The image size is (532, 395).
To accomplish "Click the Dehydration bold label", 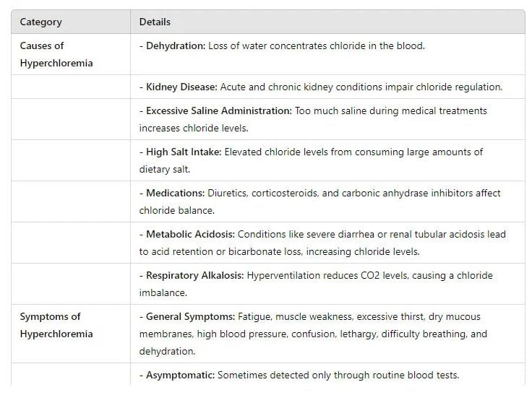I will (176, 45).
